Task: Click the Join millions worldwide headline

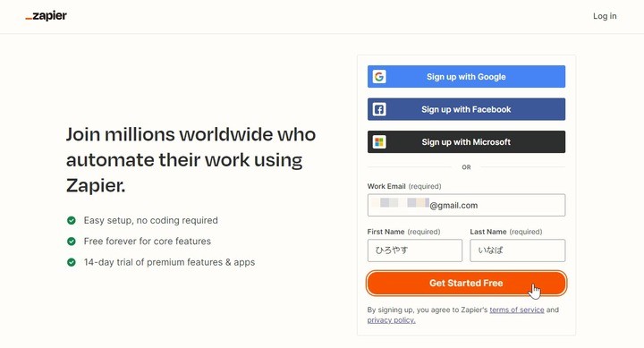Action: point(191,160)
